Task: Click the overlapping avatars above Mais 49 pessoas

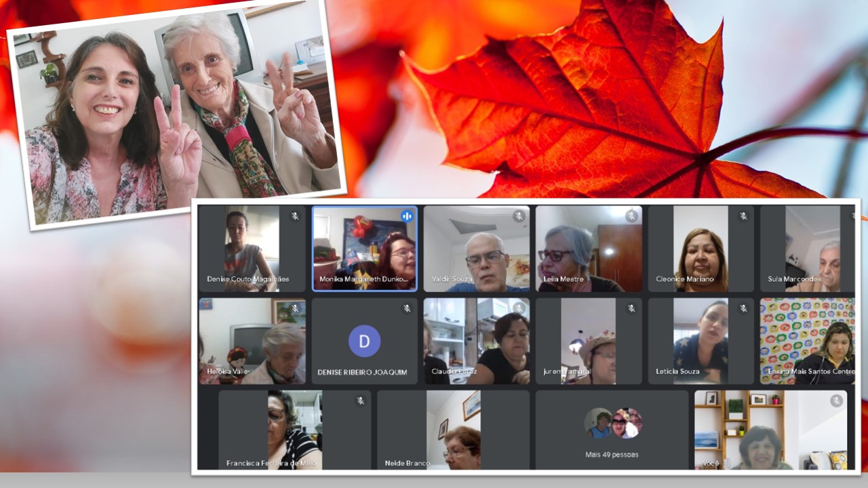Action: 612,423
